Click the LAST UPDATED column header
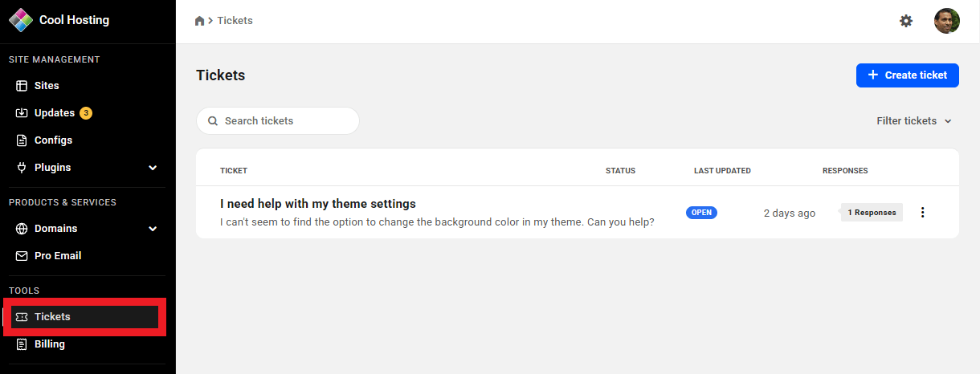 (x=722, y=171)
